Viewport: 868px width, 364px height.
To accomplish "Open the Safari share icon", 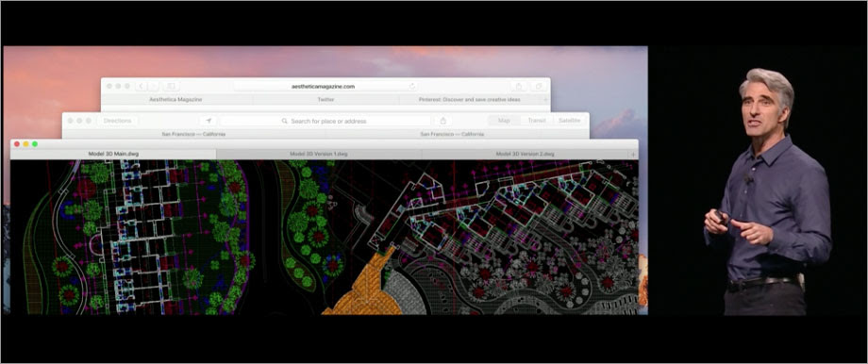I will (519, 87).
